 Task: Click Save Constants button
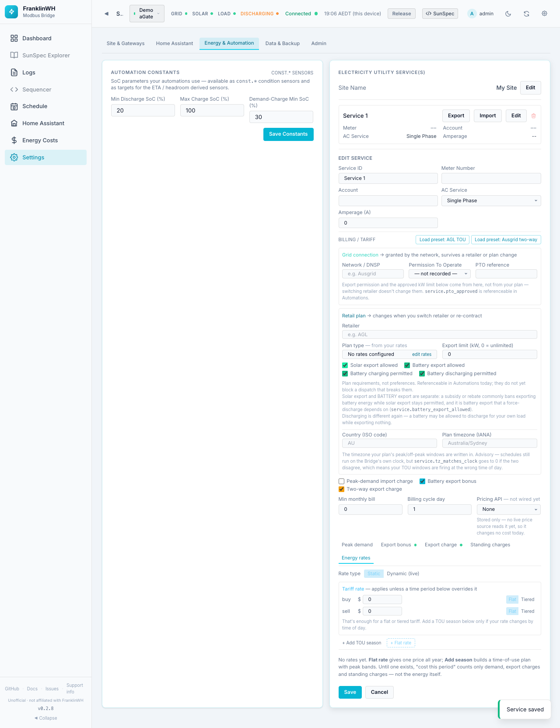pyautogui.click(x=288, y=134)
